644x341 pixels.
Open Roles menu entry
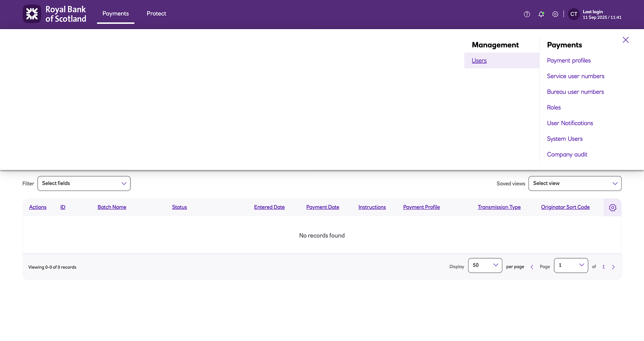tap(554, 107)
